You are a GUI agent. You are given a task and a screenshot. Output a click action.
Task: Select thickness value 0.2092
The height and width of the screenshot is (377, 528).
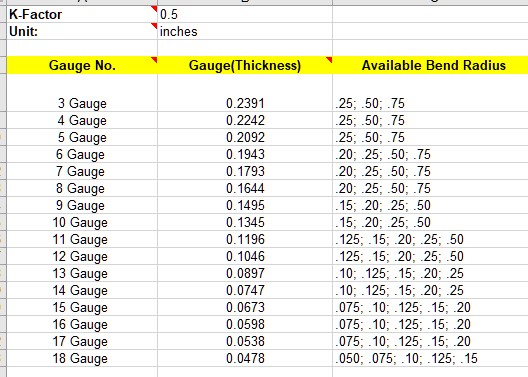click(245, 137)
